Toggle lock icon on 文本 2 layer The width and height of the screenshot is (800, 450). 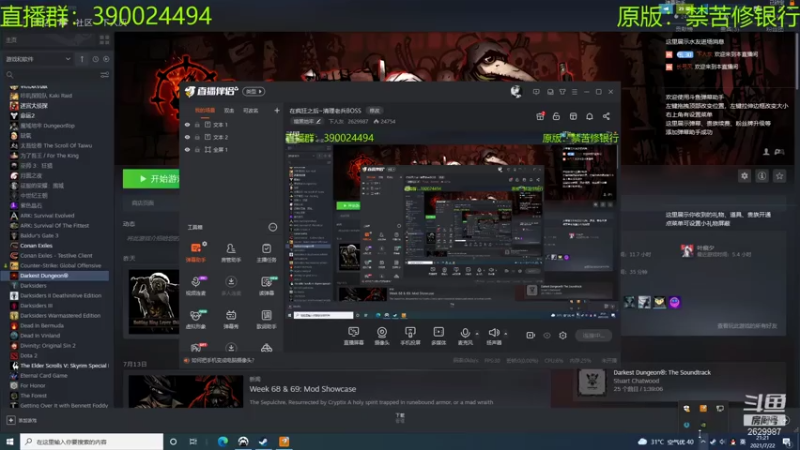tap(197, 137)
